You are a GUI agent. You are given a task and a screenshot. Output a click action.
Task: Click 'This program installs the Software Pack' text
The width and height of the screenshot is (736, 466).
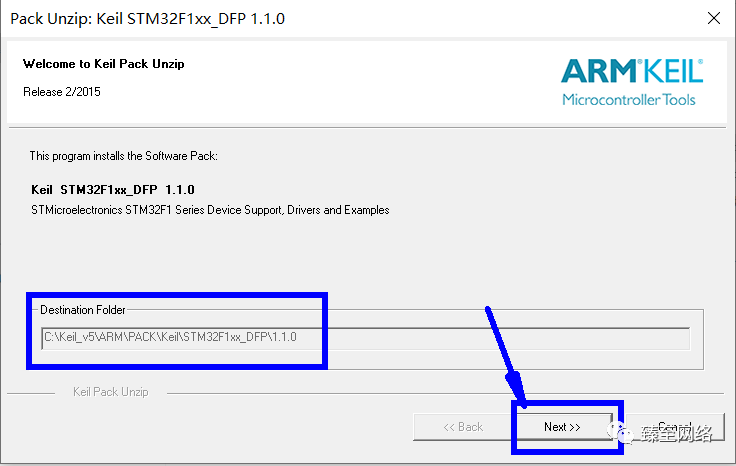pos(123,156)
